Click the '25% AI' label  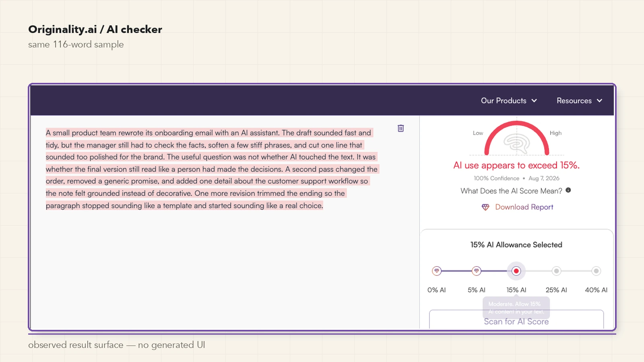pos(556,290)
